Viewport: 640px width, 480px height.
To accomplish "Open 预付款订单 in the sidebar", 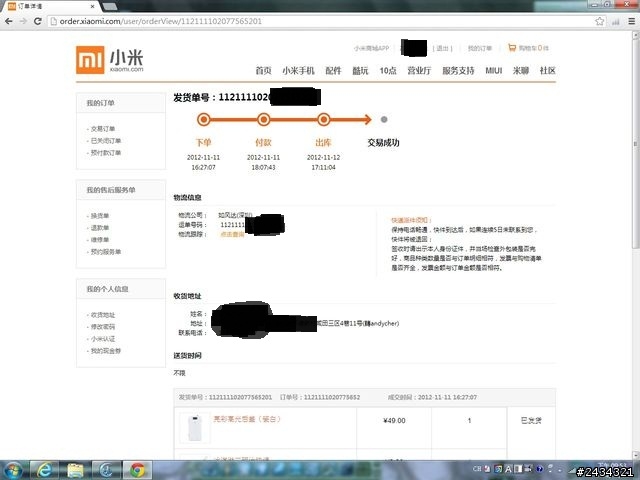I will (106, 153).
